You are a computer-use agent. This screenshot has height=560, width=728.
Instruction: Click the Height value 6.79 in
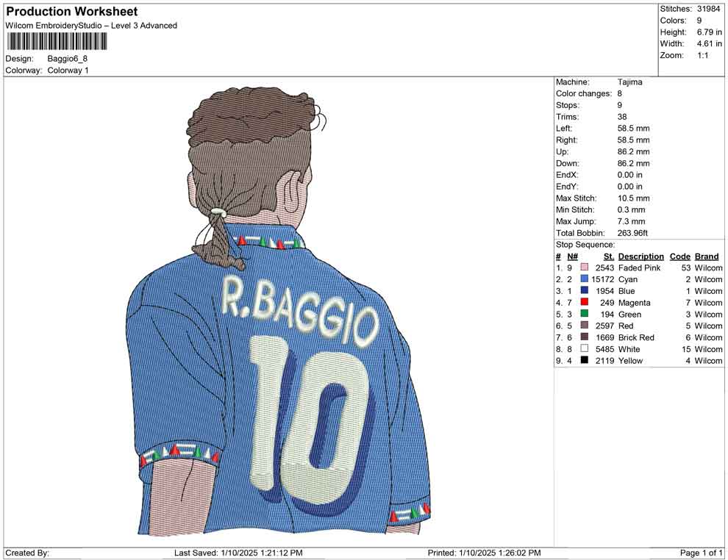click(710, 32)
